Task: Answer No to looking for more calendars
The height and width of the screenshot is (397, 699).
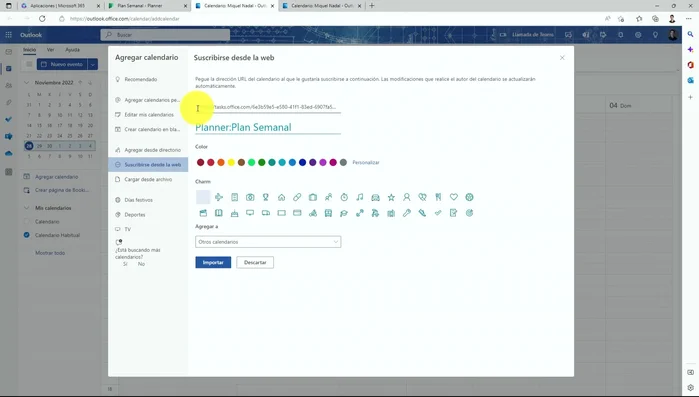Action: pos(141,264)
